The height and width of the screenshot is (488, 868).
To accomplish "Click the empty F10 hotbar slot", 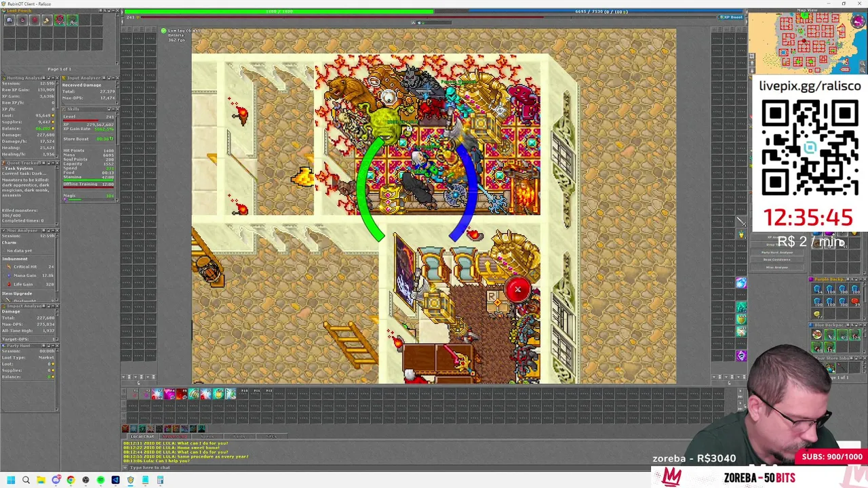I will pyautogui.click(x=243, y=394).
